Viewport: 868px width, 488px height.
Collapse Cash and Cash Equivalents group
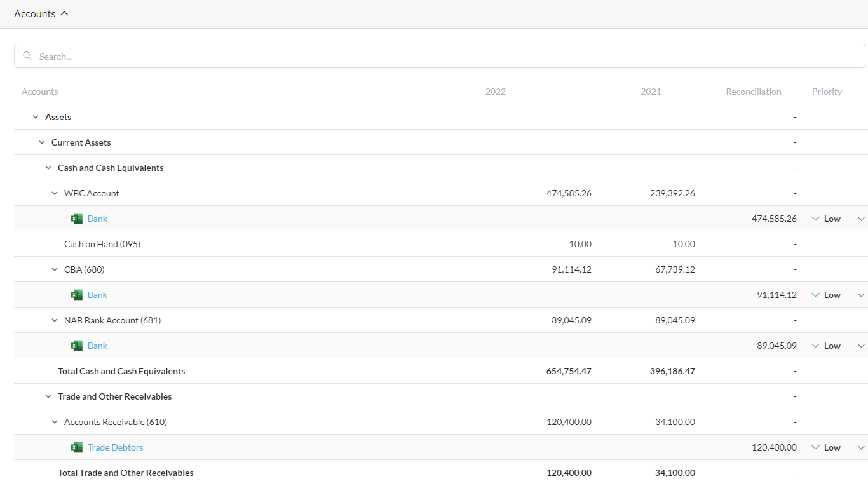pyautogui.click(x=48, y=168)
